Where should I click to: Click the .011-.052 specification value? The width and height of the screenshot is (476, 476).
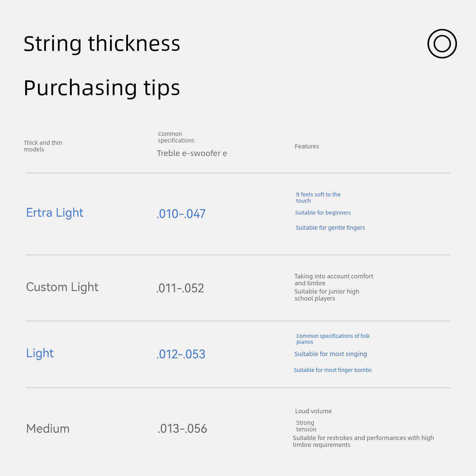coord(180,288)
